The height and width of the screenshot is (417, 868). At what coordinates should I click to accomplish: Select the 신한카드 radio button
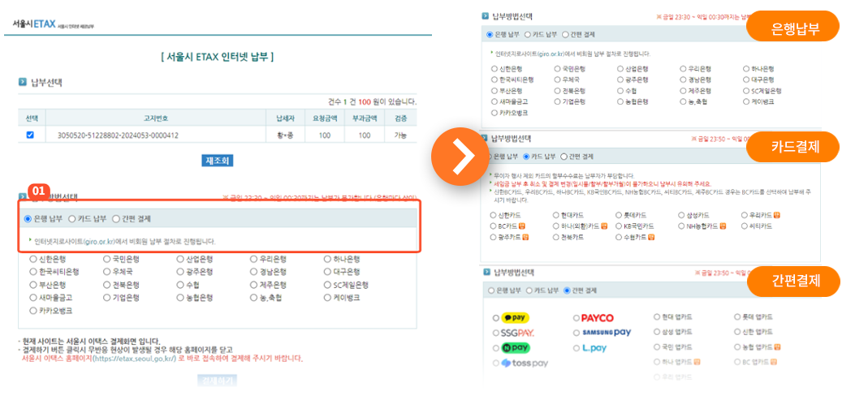(493, 215)
